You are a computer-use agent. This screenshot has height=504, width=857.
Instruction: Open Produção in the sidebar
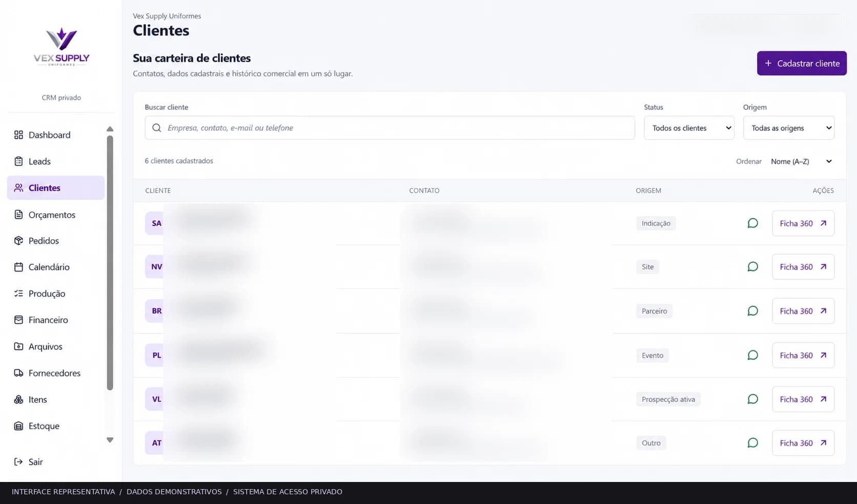56,293
